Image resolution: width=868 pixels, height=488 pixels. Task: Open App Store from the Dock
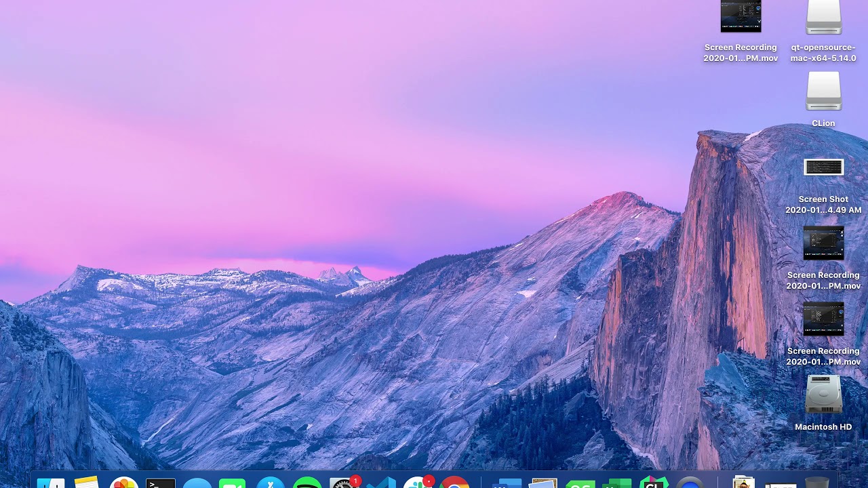click(271, 483)
